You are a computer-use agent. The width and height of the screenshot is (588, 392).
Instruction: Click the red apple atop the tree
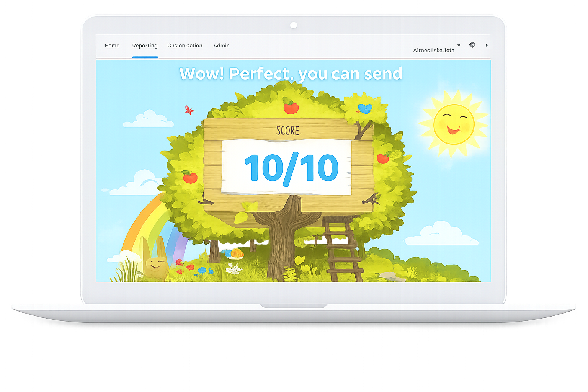point(291,106)
